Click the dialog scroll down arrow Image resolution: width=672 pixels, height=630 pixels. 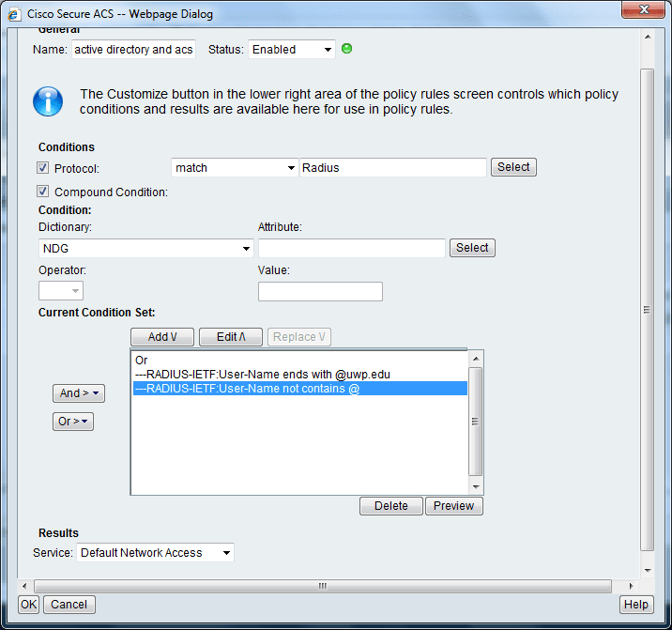(648, 571)
